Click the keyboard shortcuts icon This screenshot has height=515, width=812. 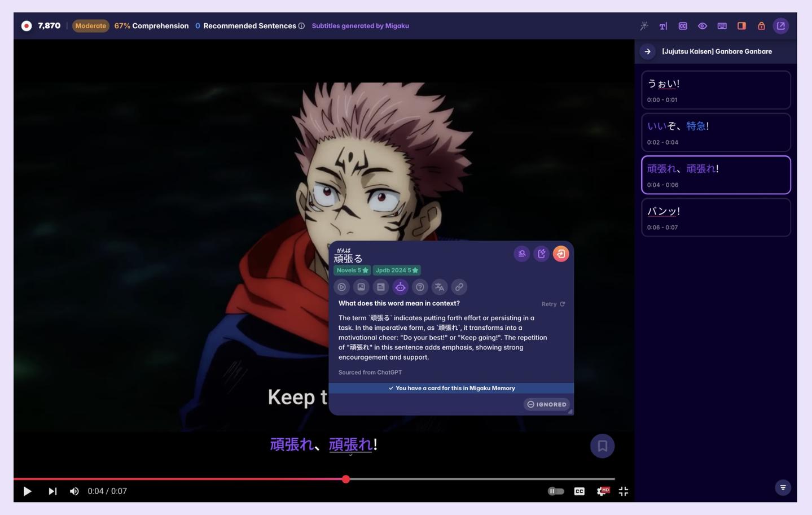(x=722, y=26)
